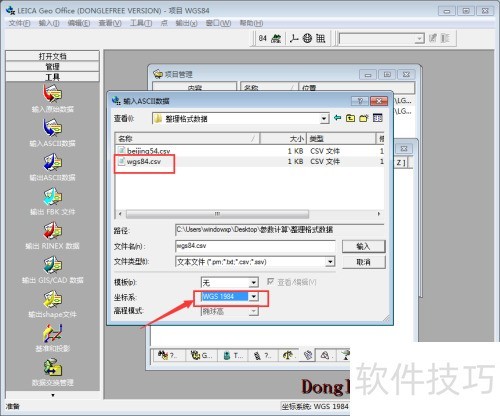500x416 pixels.
Task: Open the 基准和投影 datum tool icon
Action: tap(52, 333)
